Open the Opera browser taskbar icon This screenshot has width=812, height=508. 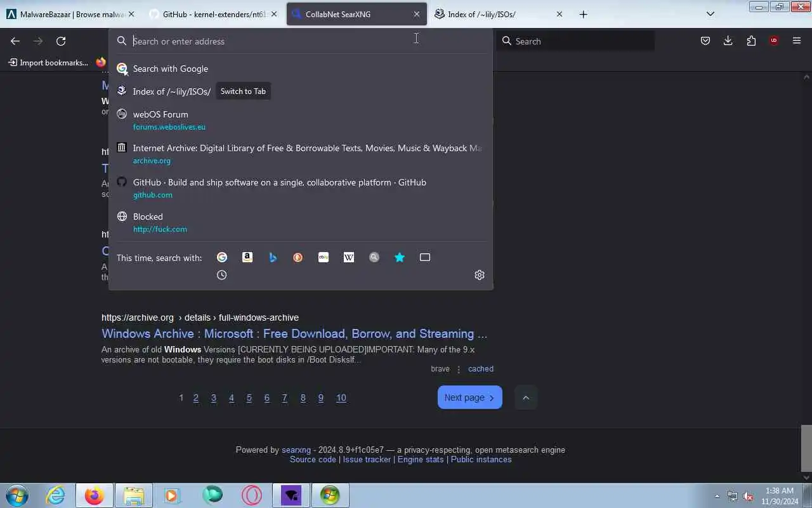[x=251, y=495]
